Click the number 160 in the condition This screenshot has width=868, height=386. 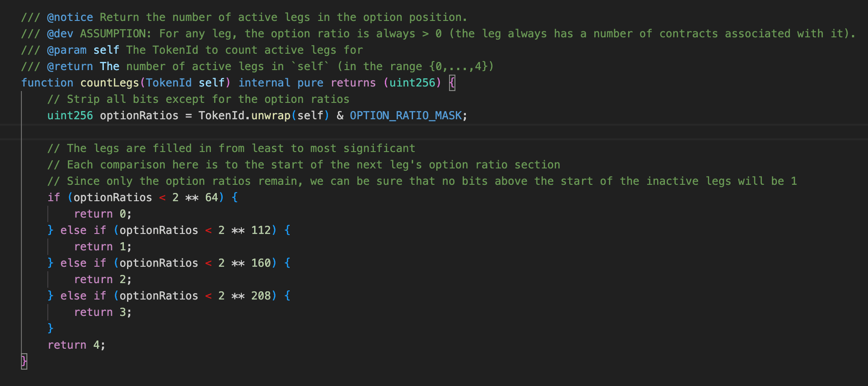pos(261,263)
